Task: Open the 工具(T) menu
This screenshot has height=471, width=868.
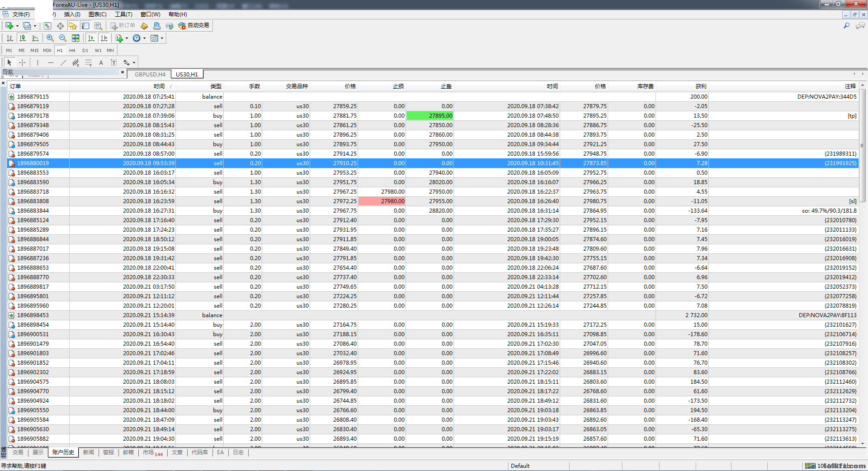Action: click(123, 14)
